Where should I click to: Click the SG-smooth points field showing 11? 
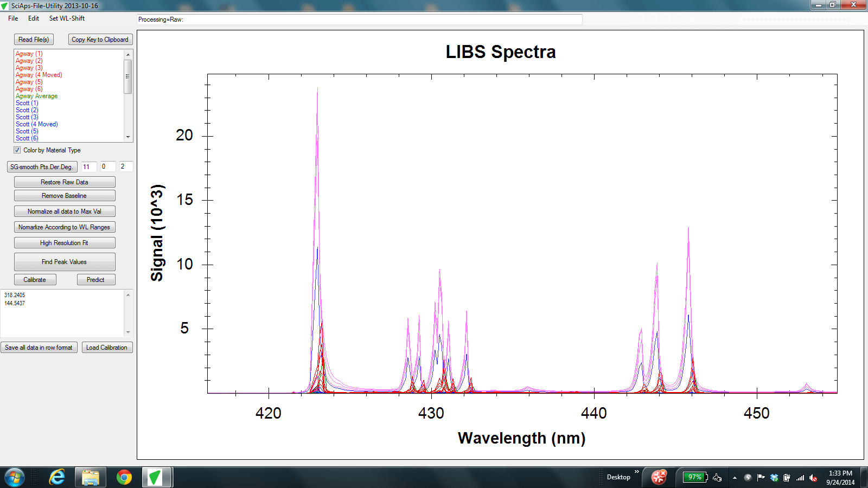[89, 167]
